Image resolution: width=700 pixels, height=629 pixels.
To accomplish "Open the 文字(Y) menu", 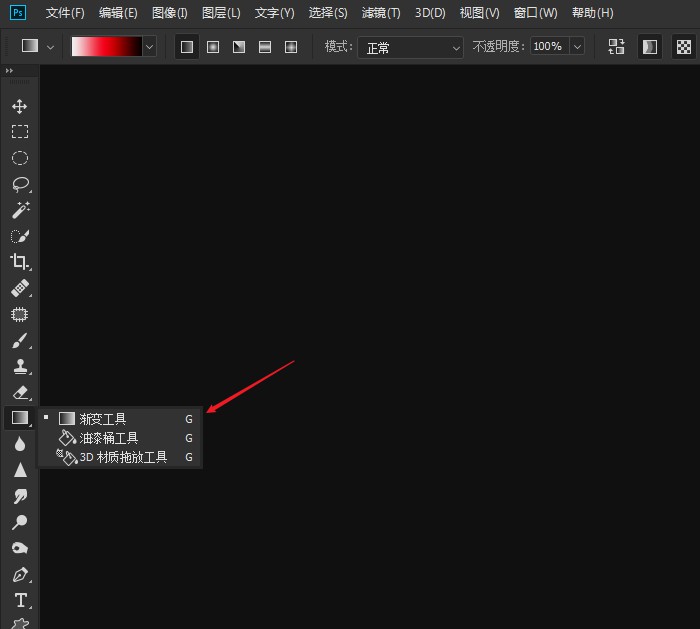I will [275, 13].
